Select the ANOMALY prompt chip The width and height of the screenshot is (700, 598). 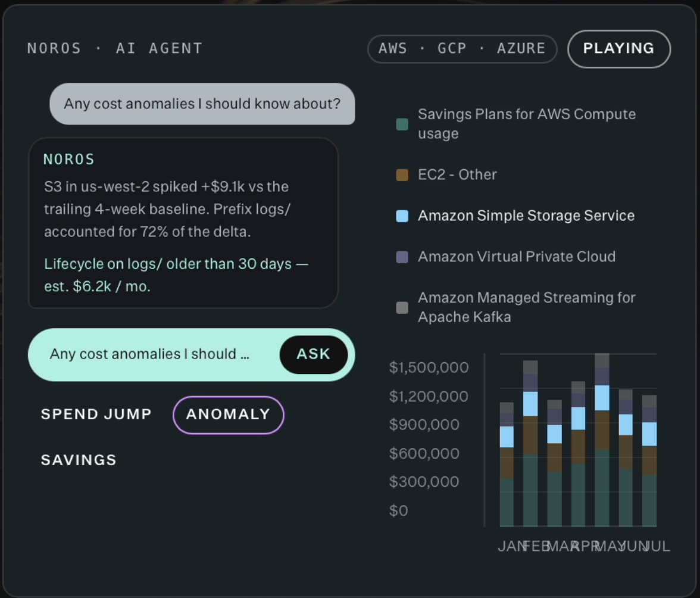pos(228,415)
